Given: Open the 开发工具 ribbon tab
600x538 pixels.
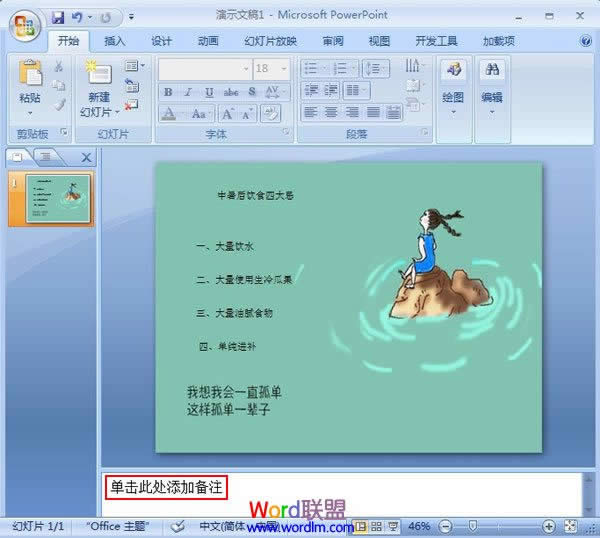Looking at the screenshot, I should tap(436, 41).
